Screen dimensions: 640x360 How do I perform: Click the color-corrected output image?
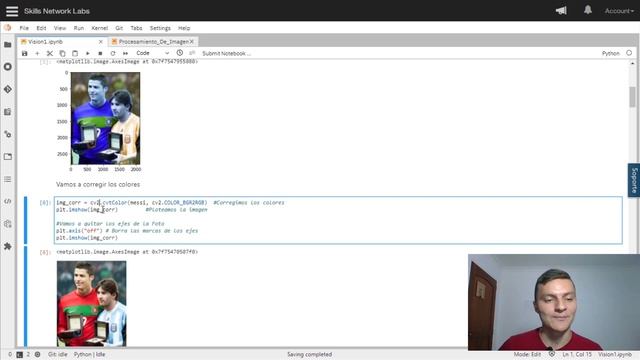pyautogui.click(x=91, y=304)
